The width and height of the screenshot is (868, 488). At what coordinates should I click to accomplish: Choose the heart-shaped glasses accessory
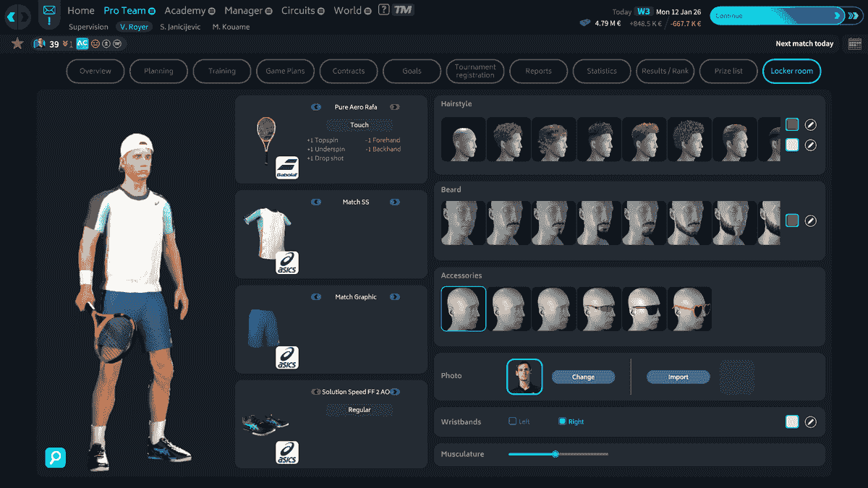[689, 309]
